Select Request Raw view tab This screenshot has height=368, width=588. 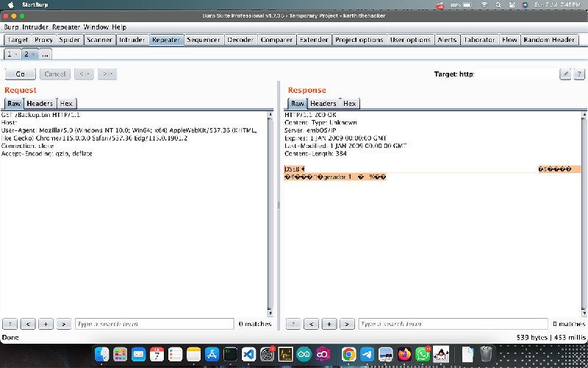[x=14, y=104]
